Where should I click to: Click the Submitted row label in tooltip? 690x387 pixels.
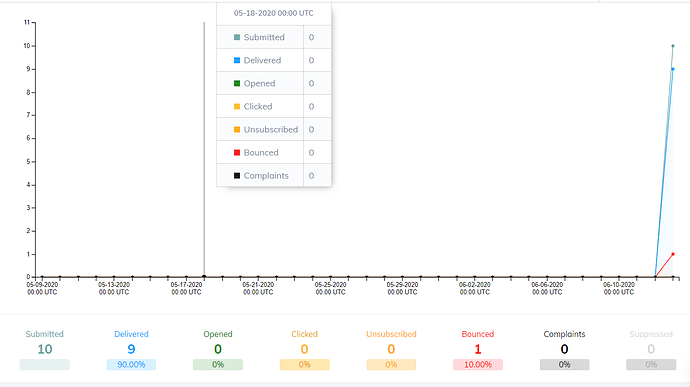264,37
